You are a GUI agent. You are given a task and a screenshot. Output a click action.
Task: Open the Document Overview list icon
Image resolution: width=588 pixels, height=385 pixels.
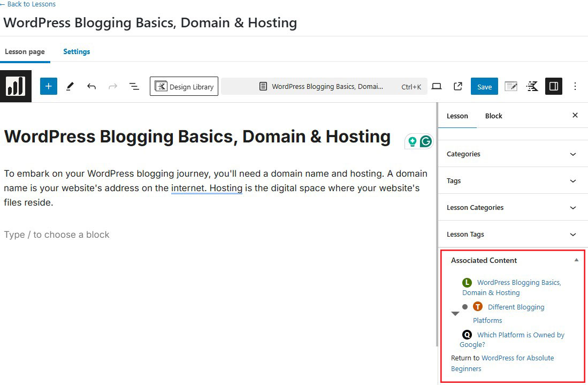point(134,86)
